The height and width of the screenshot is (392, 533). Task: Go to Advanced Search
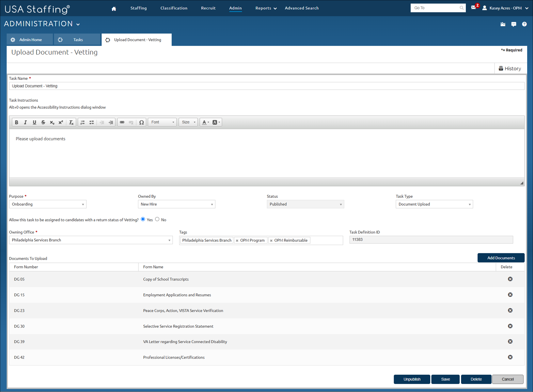pos(302,8)
